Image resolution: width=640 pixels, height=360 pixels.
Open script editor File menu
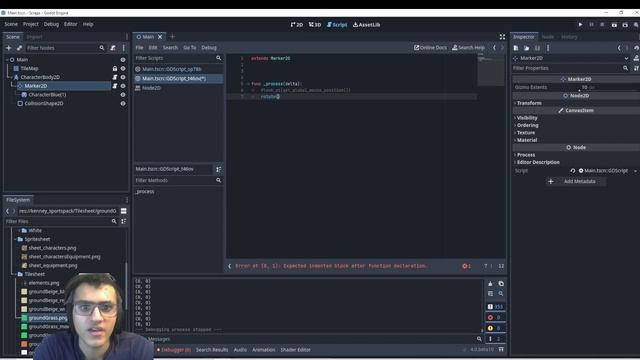[x=139, y=48]
